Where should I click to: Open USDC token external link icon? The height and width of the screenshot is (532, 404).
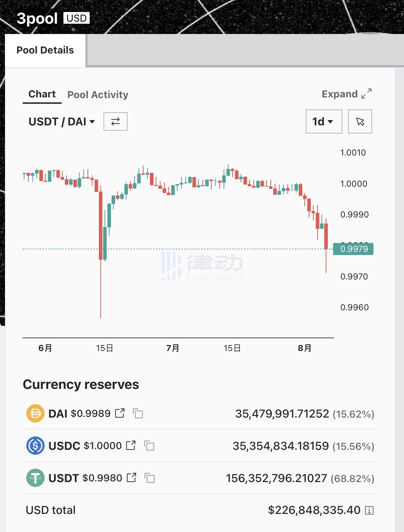pyautogui.click(x=131, y=445)
